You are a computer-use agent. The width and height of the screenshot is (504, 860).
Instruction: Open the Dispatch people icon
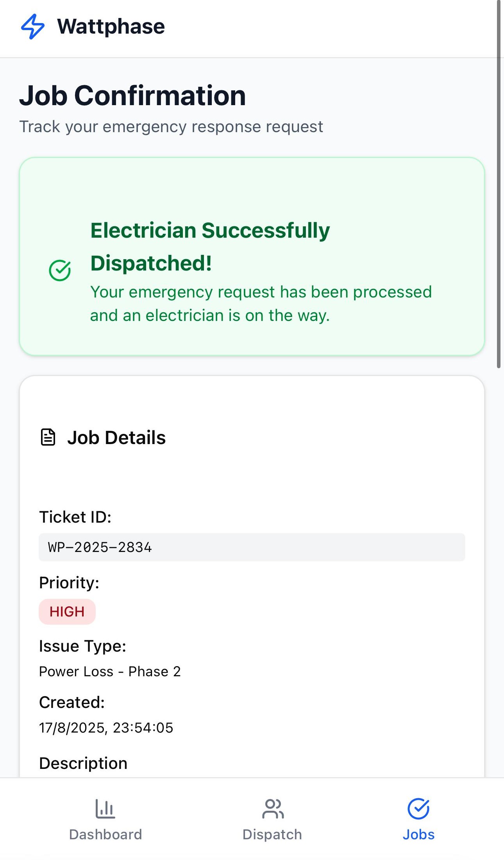tap(273, 809)
